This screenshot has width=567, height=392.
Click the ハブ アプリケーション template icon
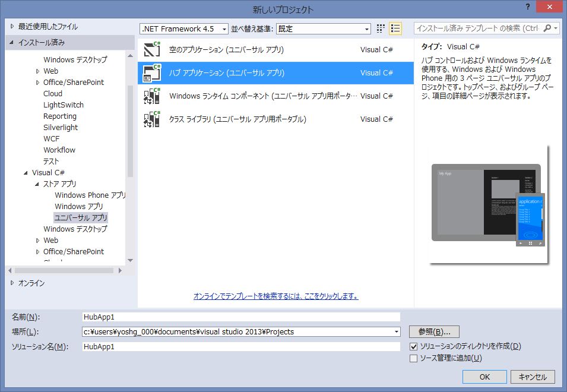click(x=152, y=73)
